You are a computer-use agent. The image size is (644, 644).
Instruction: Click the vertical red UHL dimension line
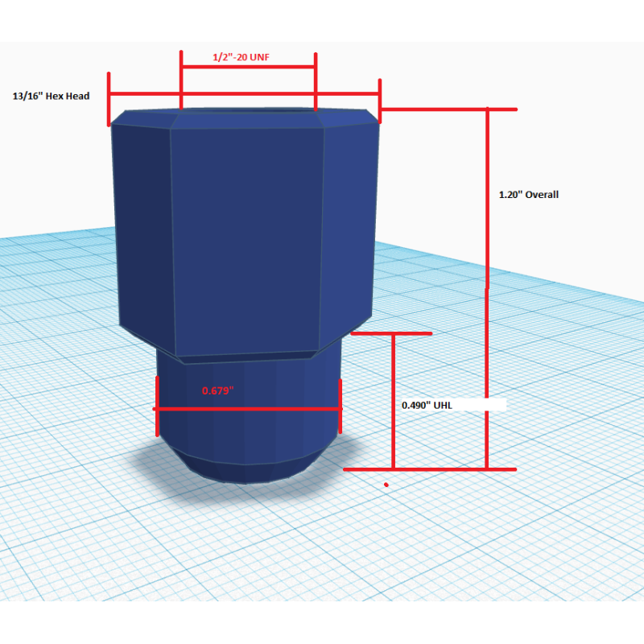pos(394,400)
